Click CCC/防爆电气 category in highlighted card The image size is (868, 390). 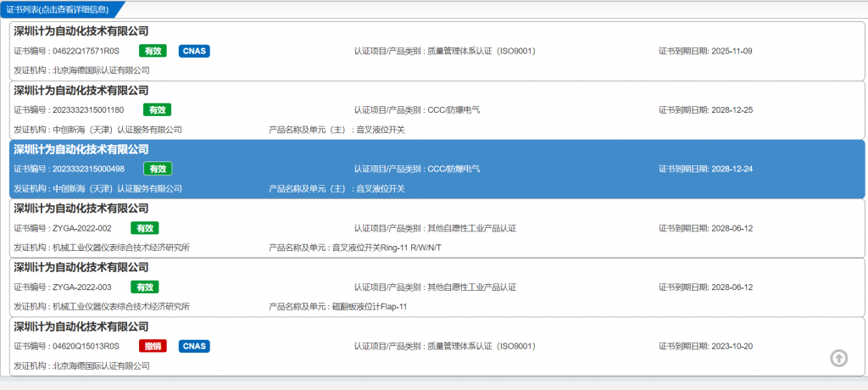pos(453,169)
